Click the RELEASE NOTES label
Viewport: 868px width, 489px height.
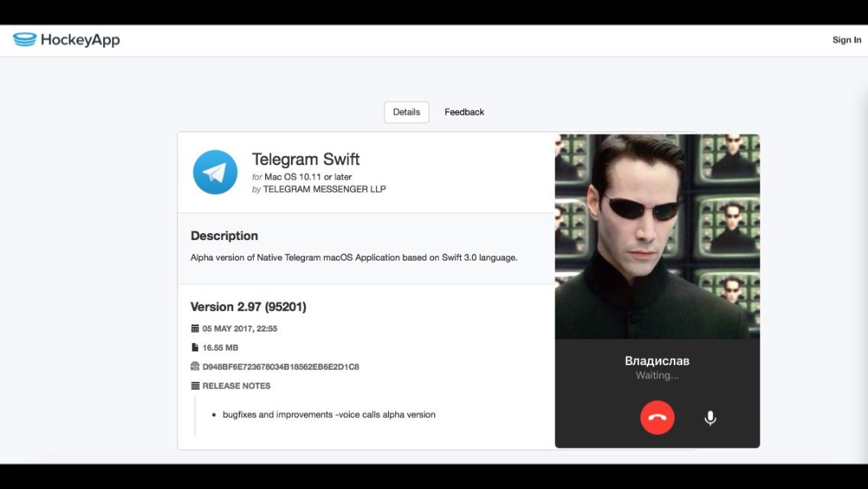click(236, 386)
